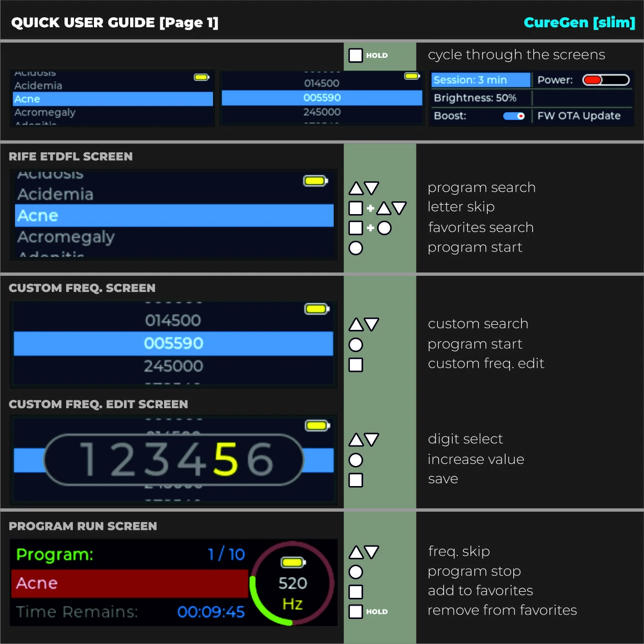Select Acromegaly in the large Rife list

66,237
